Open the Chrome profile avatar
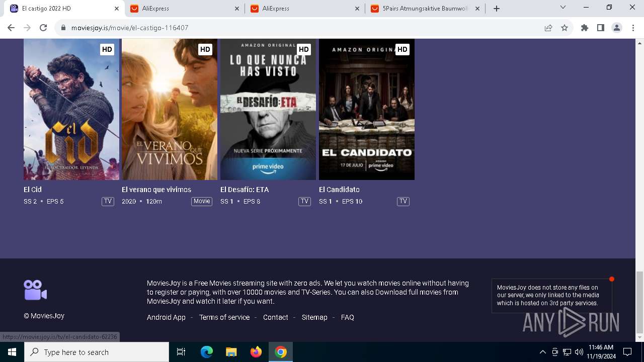Image resolution: width=644 pixels, height=362 pixels. [x=617, y=28]
